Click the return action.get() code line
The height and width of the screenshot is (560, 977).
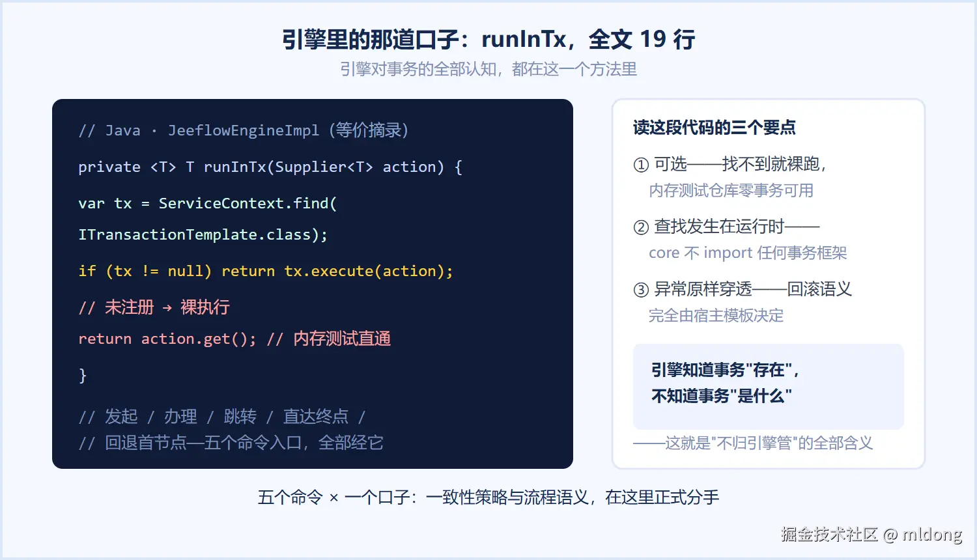(x=234, y=339)
